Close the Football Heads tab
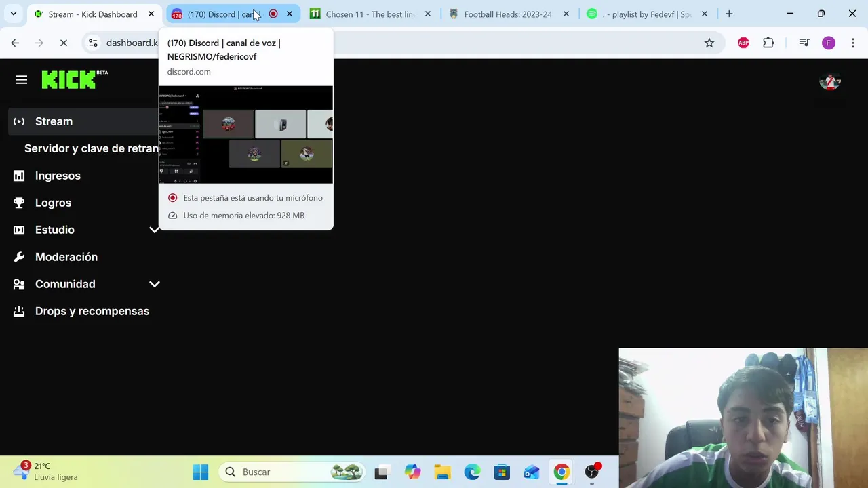 (x=566, y=14)
